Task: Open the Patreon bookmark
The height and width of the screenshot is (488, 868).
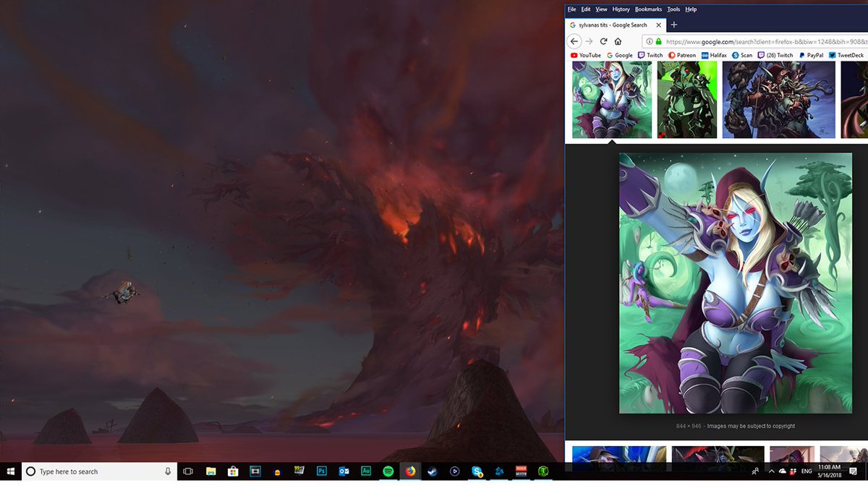Action: 682,55
